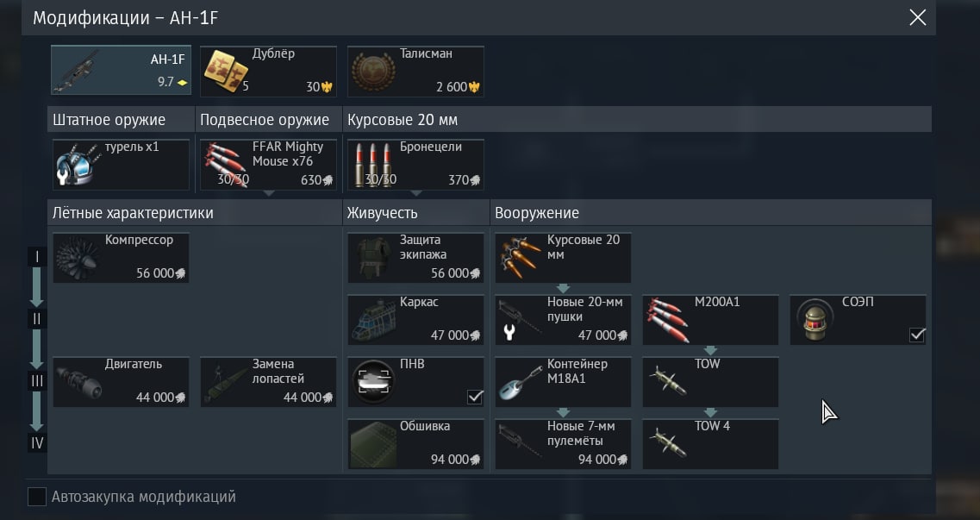Select the Защита экипажа armor vest icon
Image resolution: width=980 pixels, height=520 pixels.
pyautogui.click(x=373, y=258)
